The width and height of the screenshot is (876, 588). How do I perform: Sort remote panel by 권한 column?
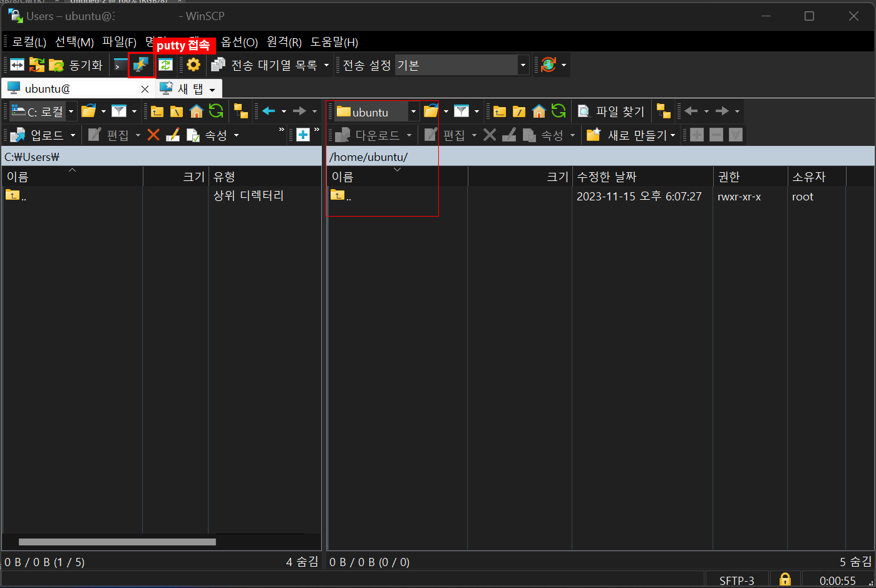[750, 177]
